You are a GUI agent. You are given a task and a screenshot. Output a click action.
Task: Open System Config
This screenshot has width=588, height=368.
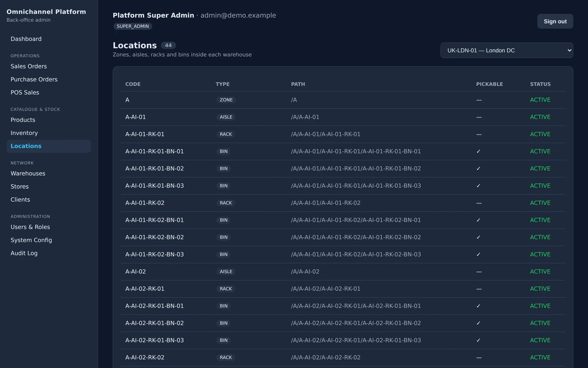[49, 240]
